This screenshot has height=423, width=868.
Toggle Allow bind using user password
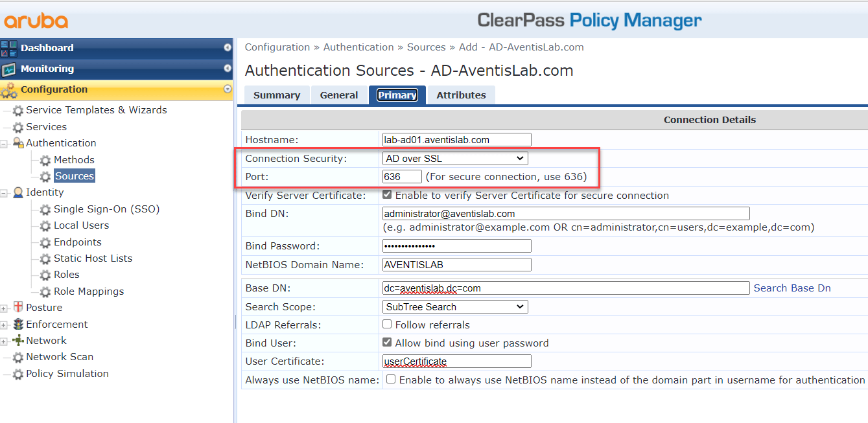tap(387, 343)
